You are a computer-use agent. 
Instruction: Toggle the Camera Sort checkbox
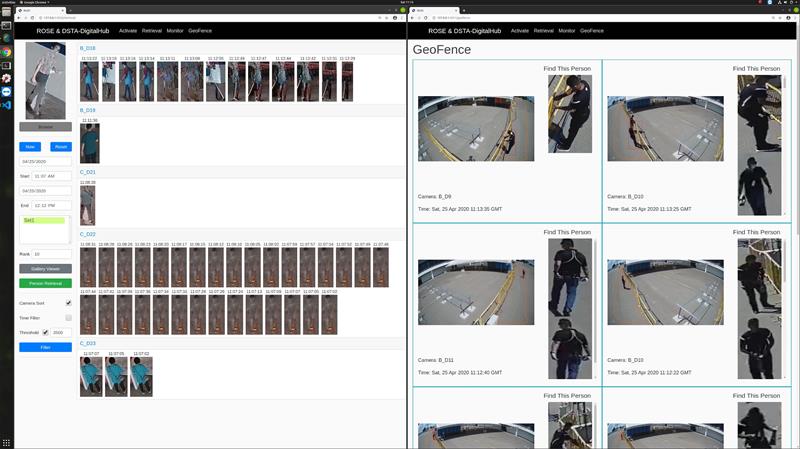coord(68,303)
